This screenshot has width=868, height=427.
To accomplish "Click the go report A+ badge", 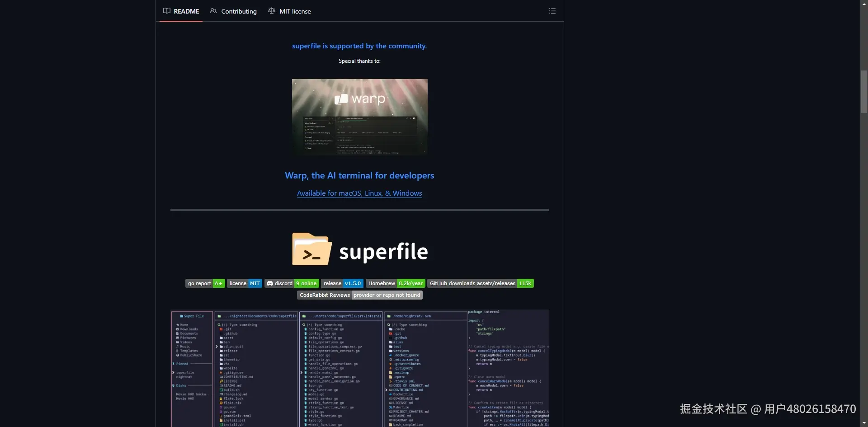I will 205,283.
